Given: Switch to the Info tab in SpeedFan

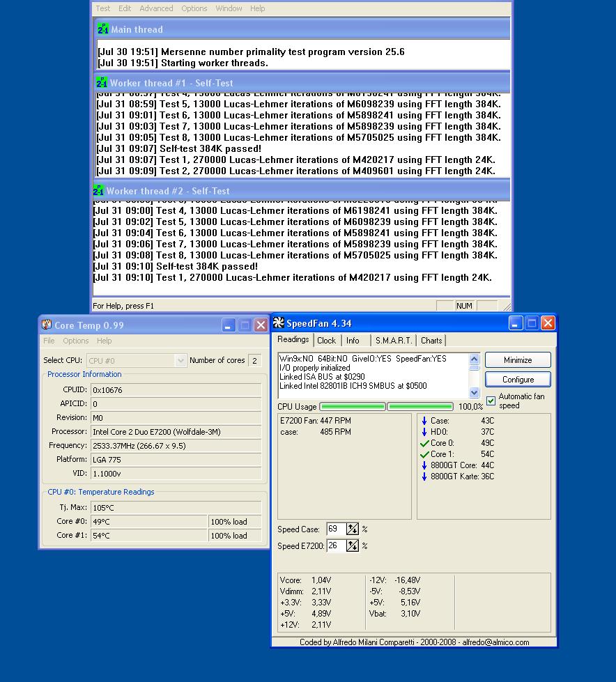Looking at the screenshot, I should (x=353, y=341).
